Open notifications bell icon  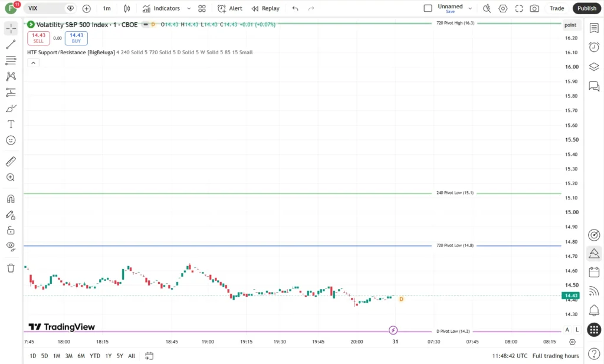pyautogui.click(x=594, y=310)
